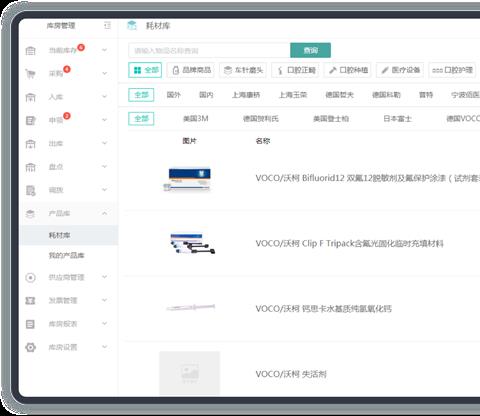Select the 医疗设备 equipment category
480x416 pixels.
(400, 70)
